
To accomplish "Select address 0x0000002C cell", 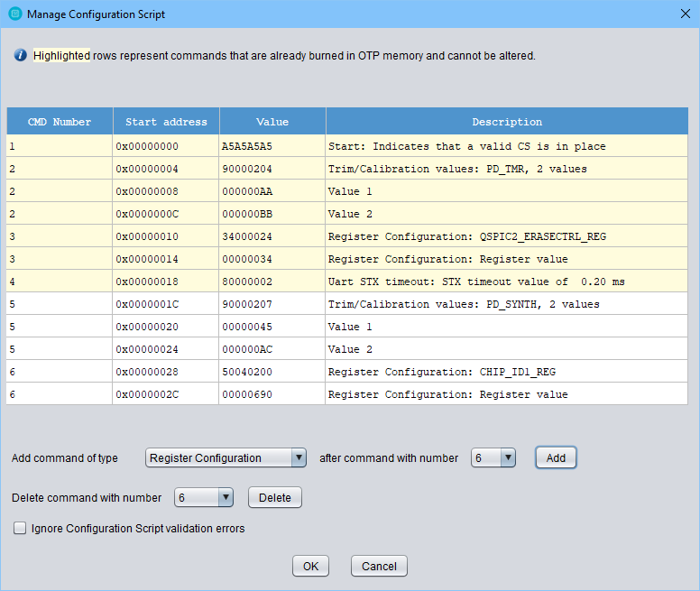I will tap(166, 394).
